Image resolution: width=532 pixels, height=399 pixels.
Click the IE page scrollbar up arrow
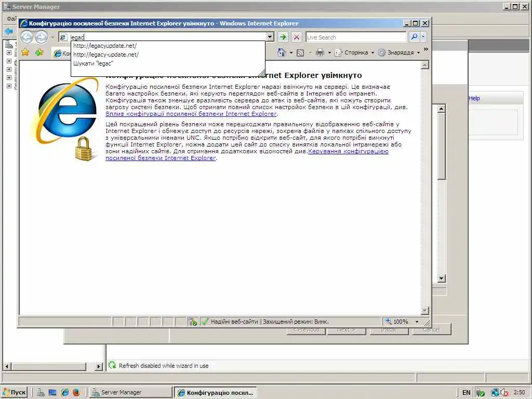click(425, 65)
